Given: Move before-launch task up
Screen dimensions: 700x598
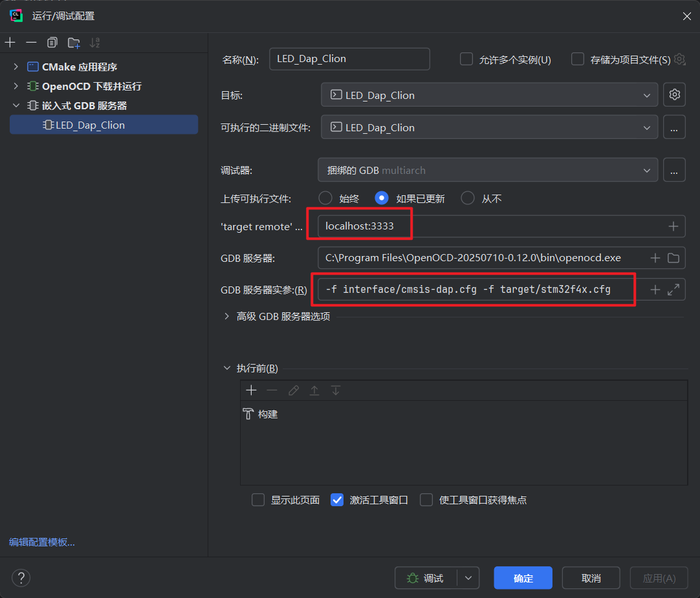Looking at the screenshot, I should 314,390.
